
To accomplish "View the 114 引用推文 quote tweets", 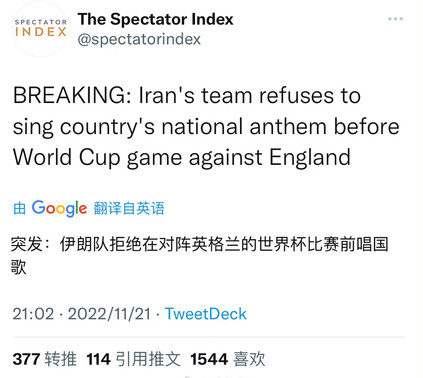I will click(x=133, y=359).
